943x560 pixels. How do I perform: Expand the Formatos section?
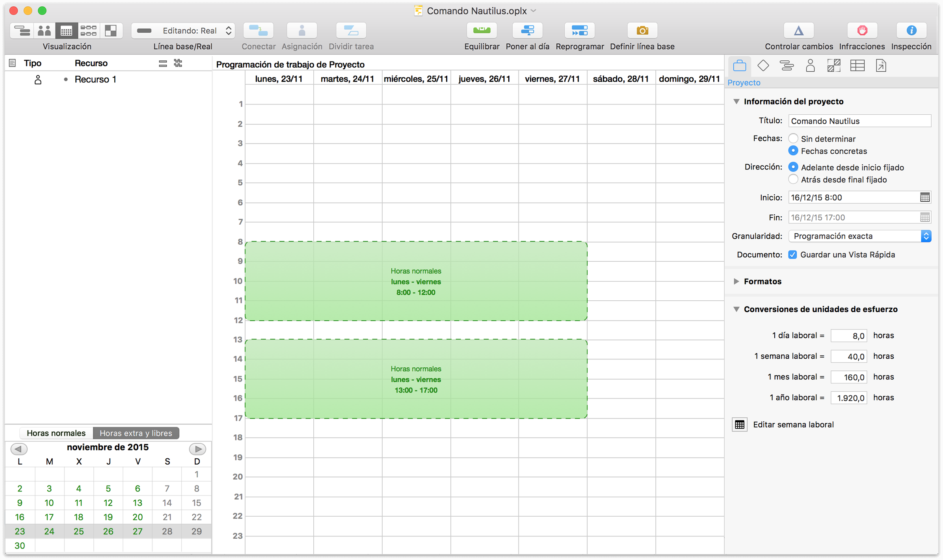(736, 281)
